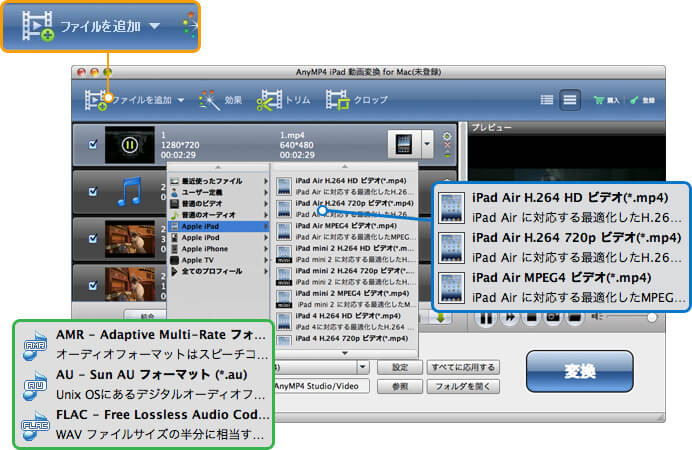This screenshot has height=450, width=692.
Task: Click the 登録 key register icon
Action: tap(634, 101)
